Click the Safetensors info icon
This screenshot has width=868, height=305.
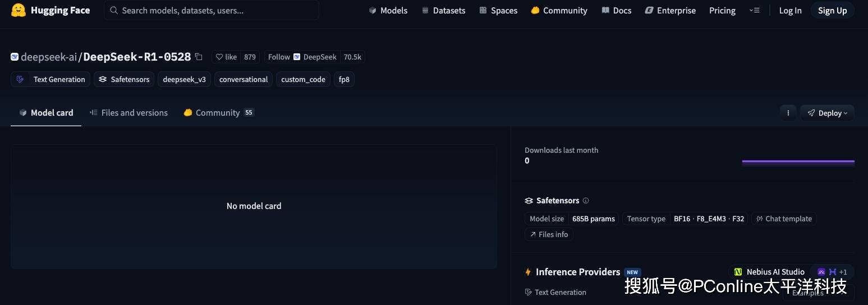[x=586, y=201]
